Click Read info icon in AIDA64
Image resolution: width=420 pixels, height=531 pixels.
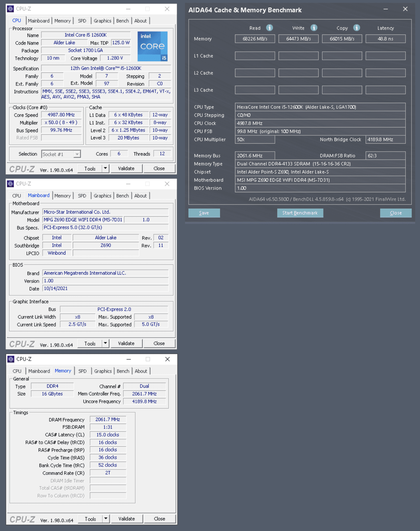(x=269, y=28)
